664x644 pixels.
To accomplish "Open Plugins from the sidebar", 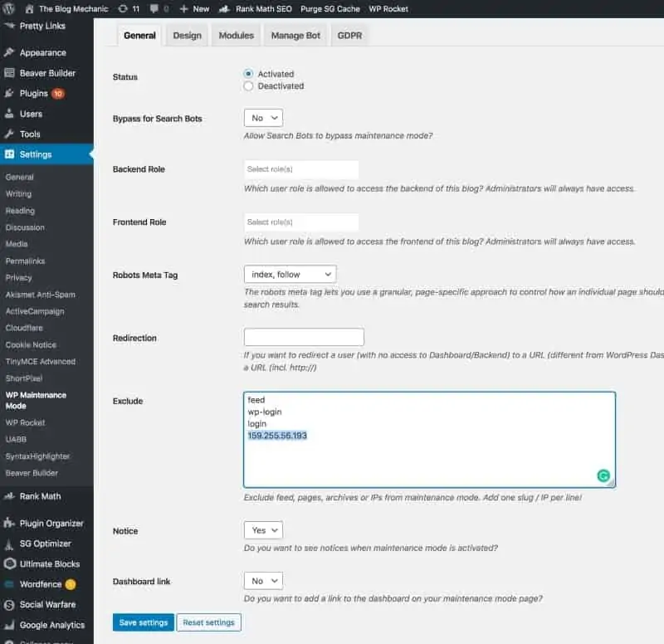I will tap(33, 94).
